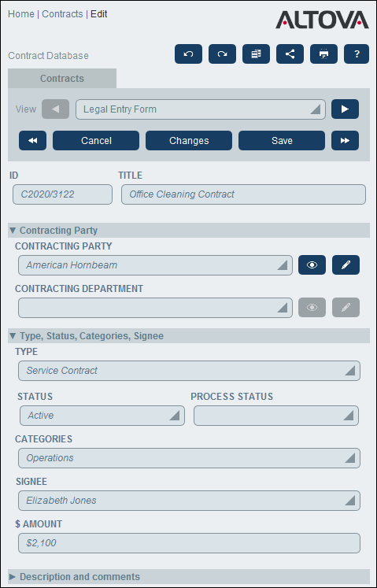
Task: Select the Contracts tab
Action: 62,79
